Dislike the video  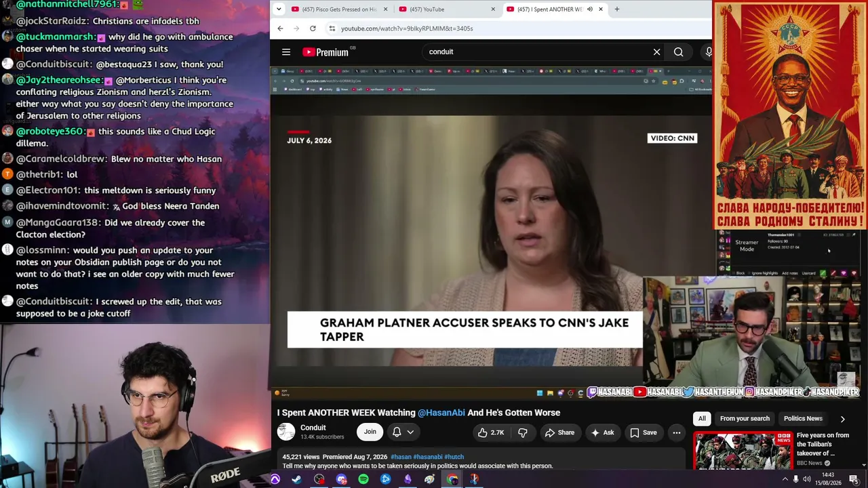pos(523,432)
